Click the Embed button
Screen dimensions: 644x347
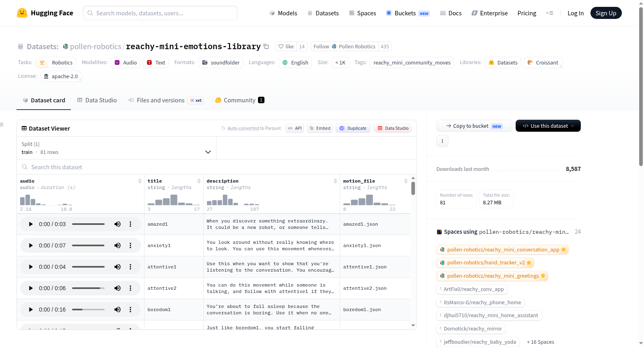320,128
